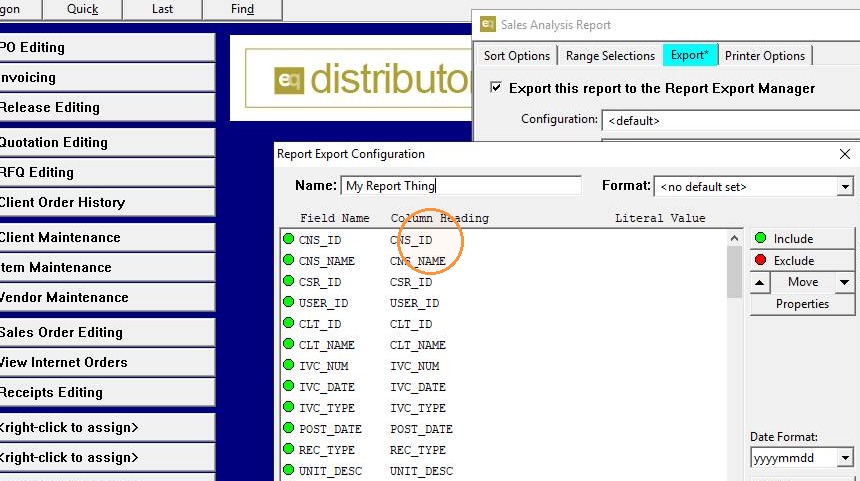This screenshot has width=860, height=481.
Task: Click the green status dot beside CNS_NAME
Action: pos(288,259)
